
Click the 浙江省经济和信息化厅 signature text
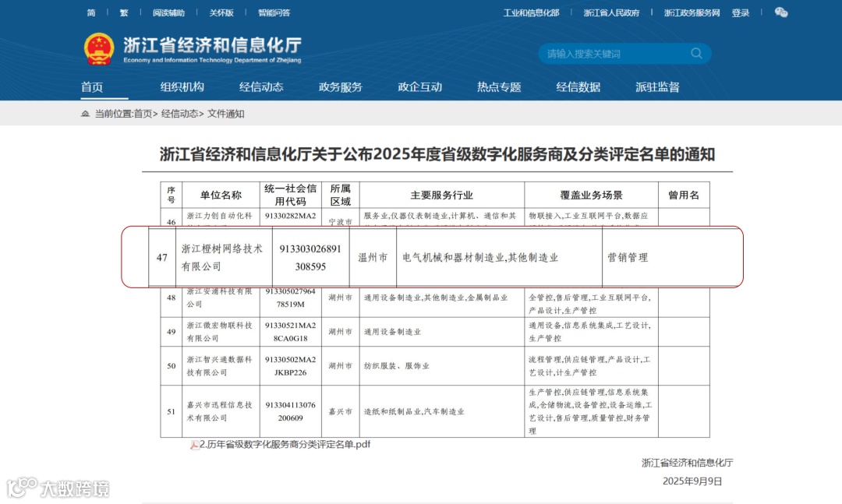click(687, 463)
